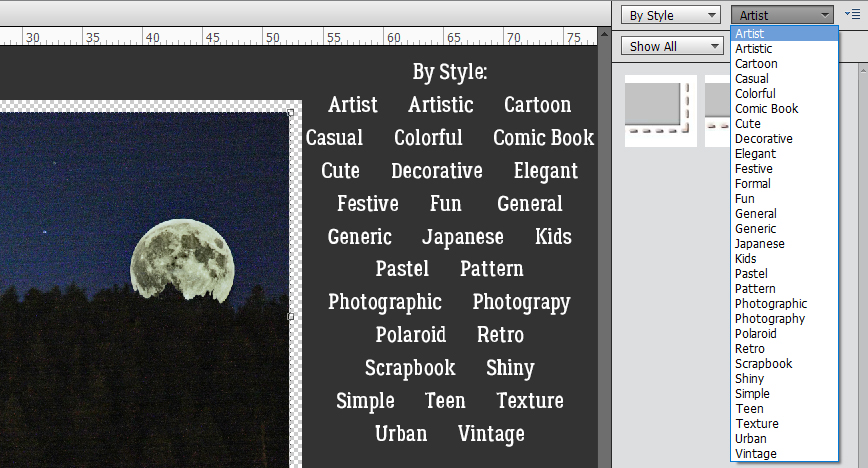Click the "Texture" text on canvas
868x468 pixels.
tap(530, 400)
